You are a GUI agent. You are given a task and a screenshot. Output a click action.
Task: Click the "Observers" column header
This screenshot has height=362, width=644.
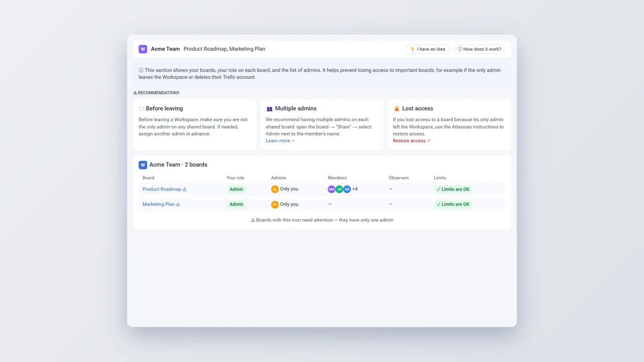coord(399,178)
